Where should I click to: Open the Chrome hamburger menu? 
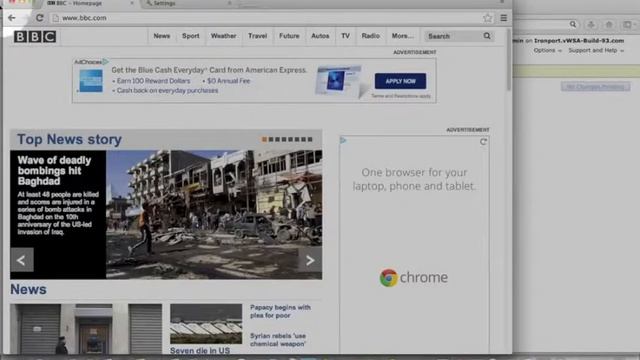pos(504,18)
